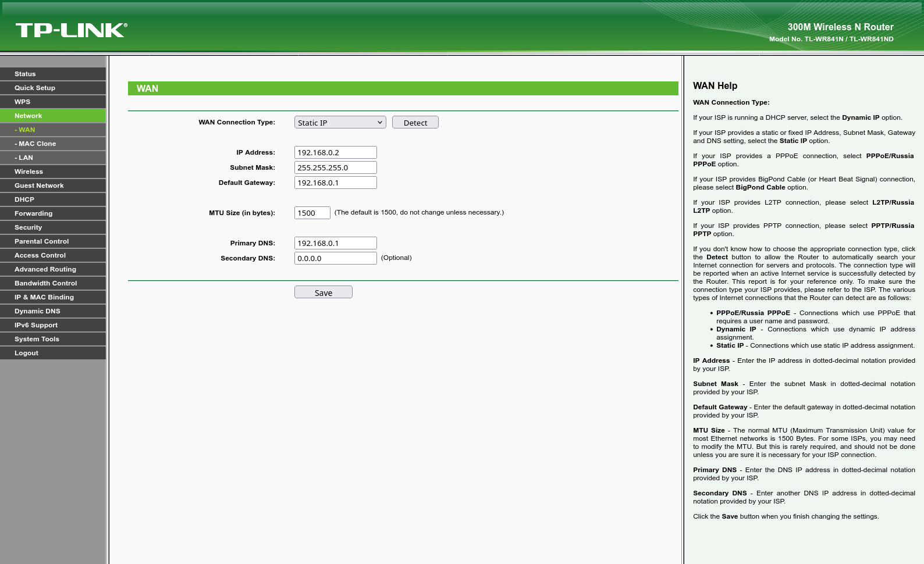Select the Forwarding menu item
The width and height of the screenshot is (924, 564).
[x=53, y=213]
